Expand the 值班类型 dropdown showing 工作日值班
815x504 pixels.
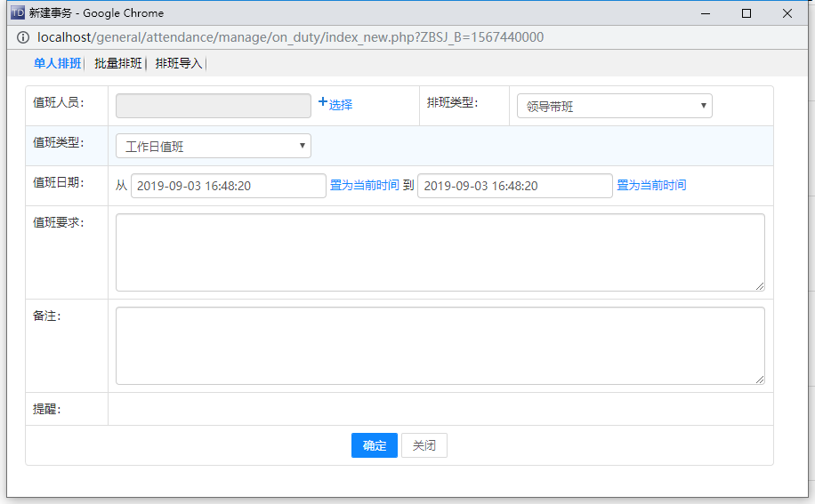coord(213,147)
